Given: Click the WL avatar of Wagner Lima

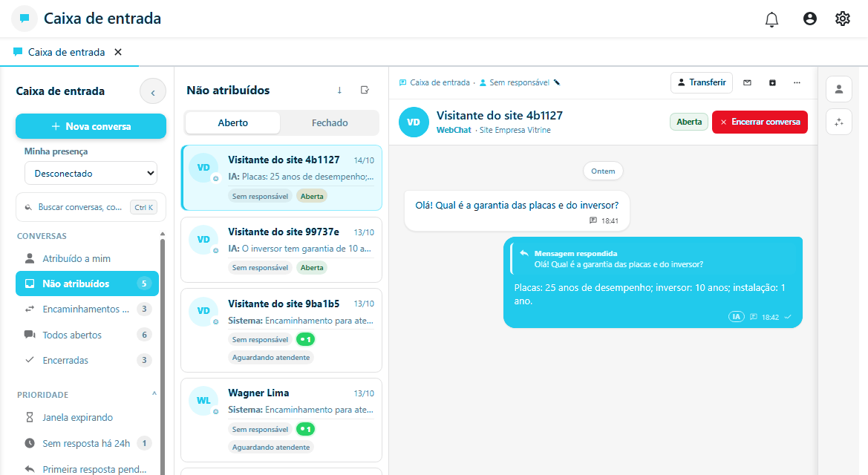Looking at the screenshot, I should [x=203, y=401].
